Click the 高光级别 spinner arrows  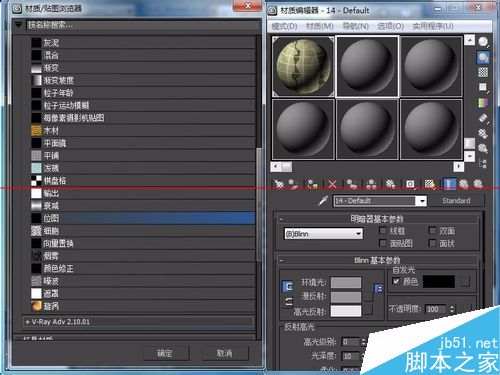pos(364,342)
